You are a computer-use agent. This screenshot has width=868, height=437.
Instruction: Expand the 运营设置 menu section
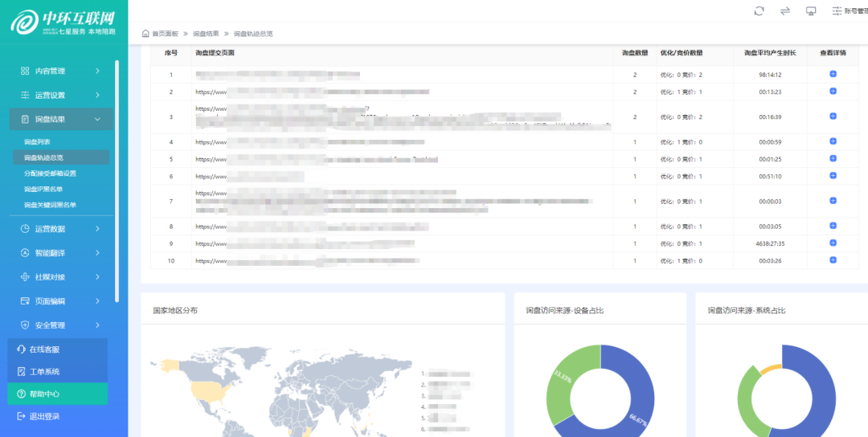61,95
